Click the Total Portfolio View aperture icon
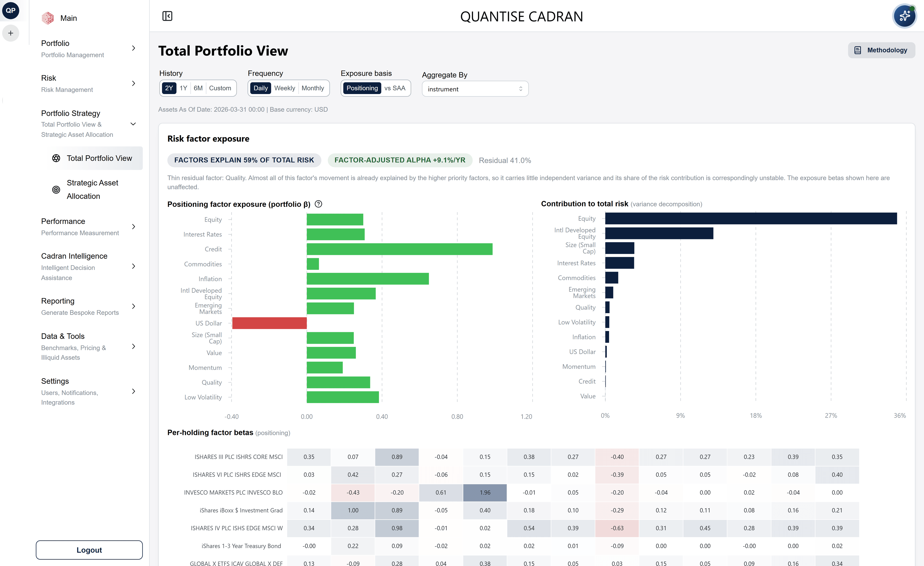924x566 pixels. (x=56, y=158)
